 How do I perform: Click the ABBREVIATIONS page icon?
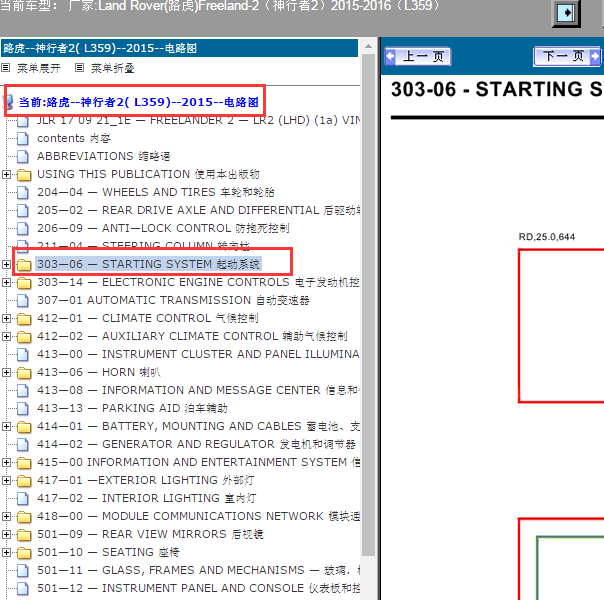[23, 156]
